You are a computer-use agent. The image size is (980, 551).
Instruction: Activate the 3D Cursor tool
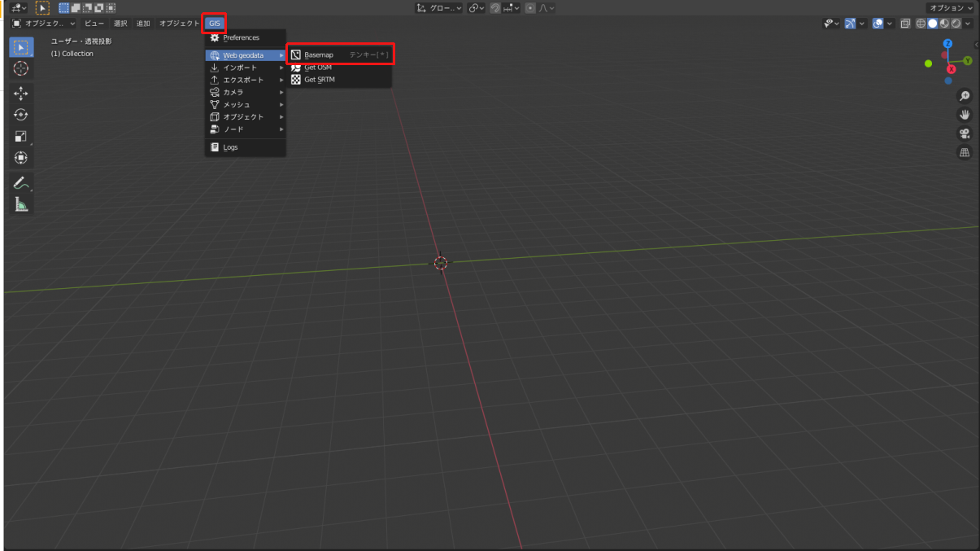pyautogui.click(x=21, y=68)
